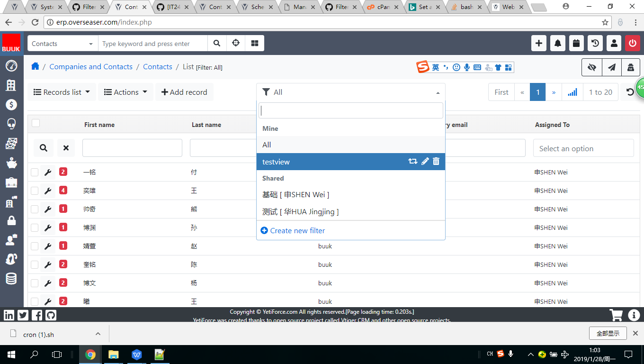Screen dimensions: 644x364
Task: Open the dollar sign icon in sidebar
Action: (x=11, y=105)
